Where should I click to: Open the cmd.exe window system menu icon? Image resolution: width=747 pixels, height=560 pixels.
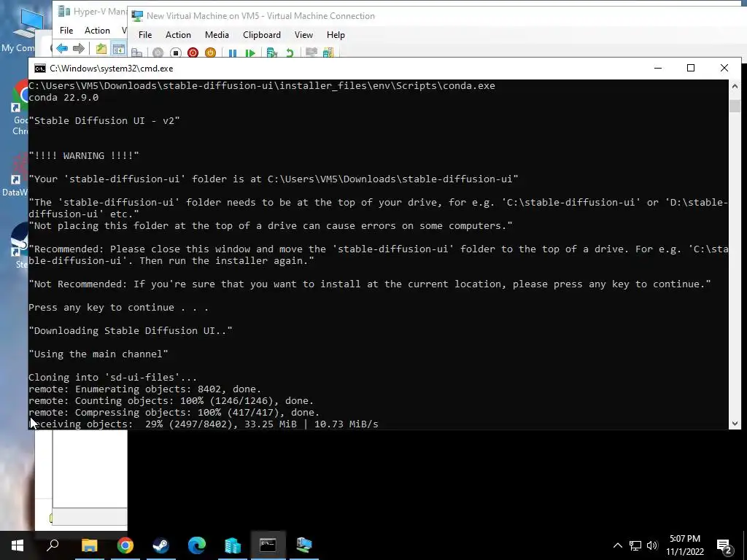(x=40, y=69)
